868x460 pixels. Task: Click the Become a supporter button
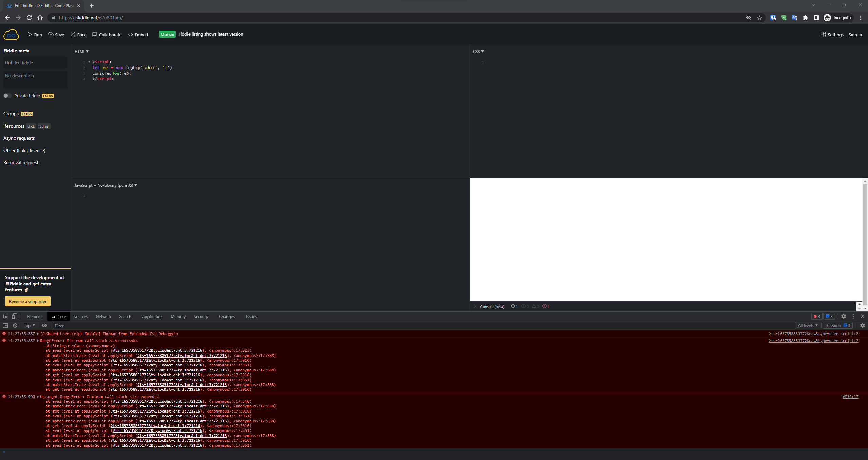(x=27, y=301)
